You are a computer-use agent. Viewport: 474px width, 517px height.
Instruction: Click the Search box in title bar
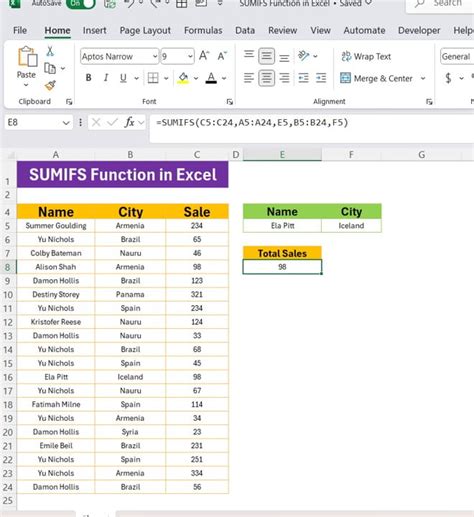click(440, 6)
